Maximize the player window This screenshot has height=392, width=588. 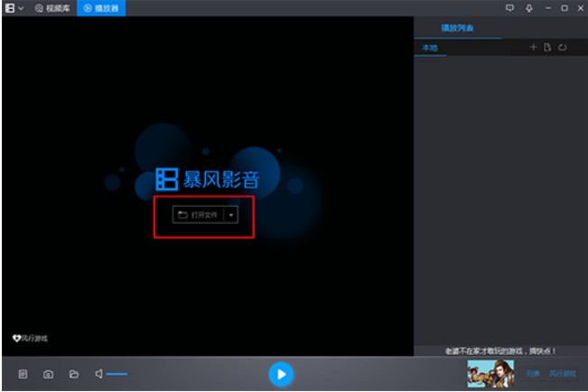pos(565,8)
